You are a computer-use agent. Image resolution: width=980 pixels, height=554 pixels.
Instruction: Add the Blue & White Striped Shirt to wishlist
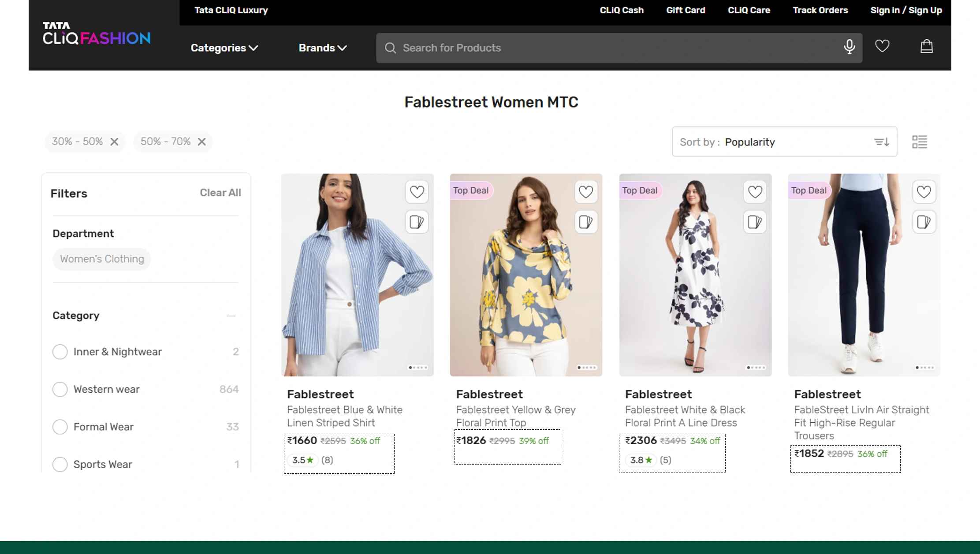pos(417,192)
